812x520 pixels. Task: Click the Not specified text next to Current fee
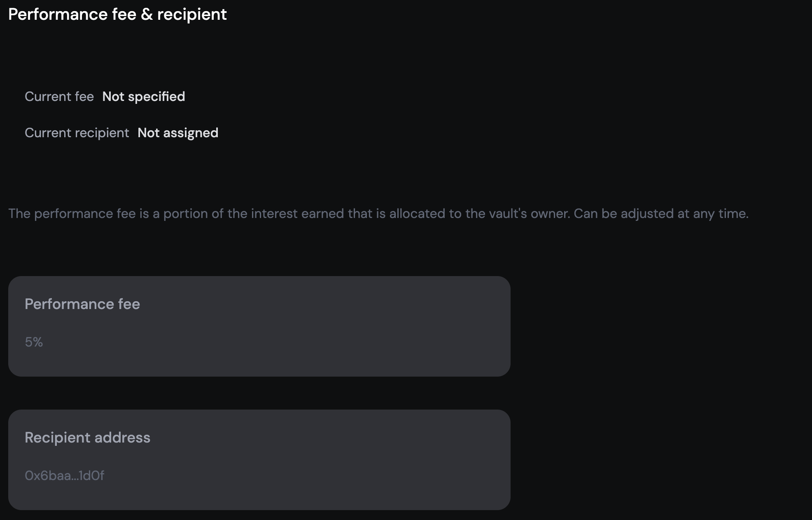click(143, 96)
